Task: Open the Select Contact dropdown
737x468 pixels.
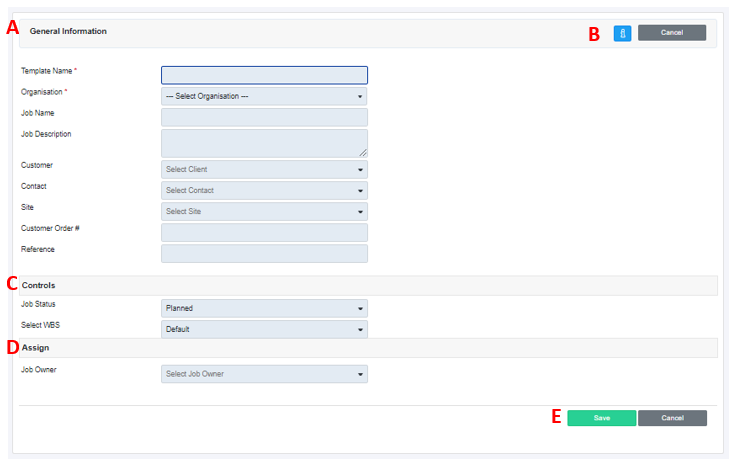Action: [x=264, y=190]
